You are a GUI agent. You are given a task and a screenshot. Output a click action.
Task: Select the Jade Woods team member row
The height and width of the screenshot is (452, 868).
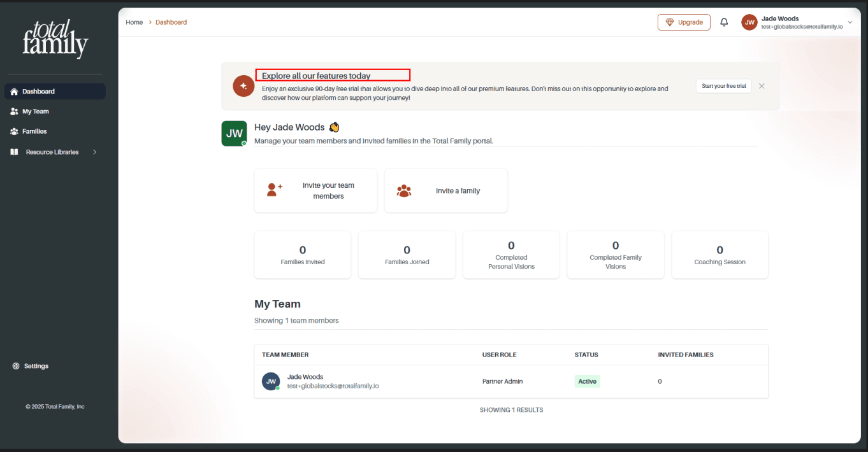[511, 381]
